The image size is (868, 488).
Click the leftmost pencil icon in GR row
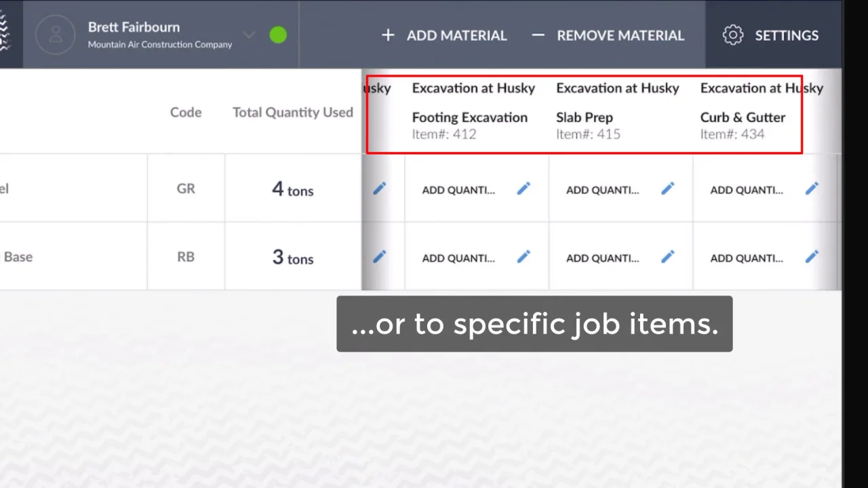tap(380, 189)
